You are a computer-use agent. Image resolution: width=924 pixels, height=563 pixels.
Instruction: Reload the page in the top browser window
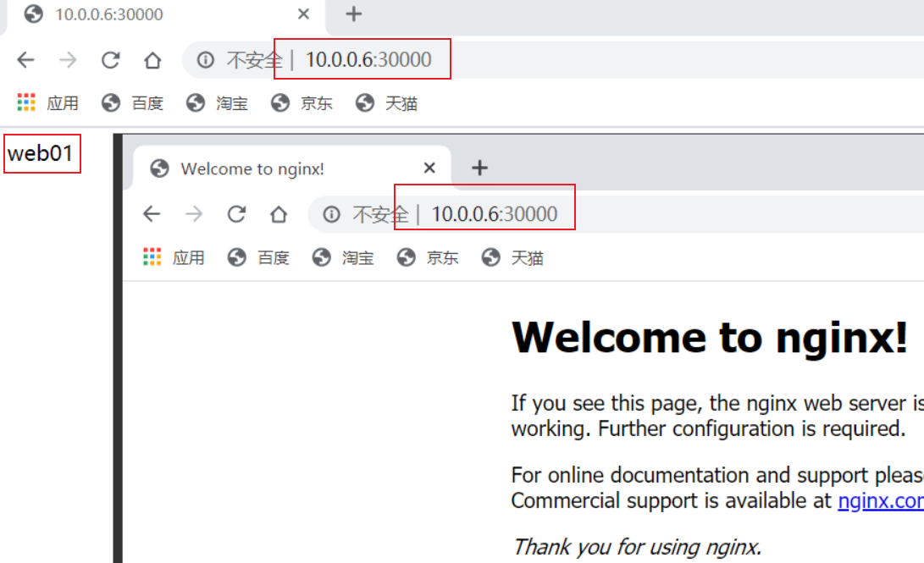click(x=110, y=60)
